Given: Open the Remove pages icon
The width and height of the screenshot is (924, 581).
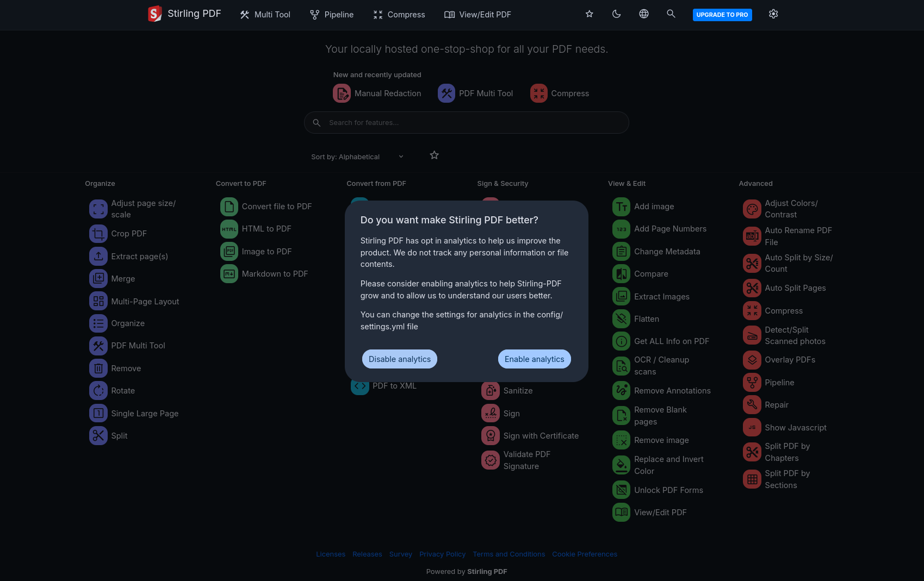Looking at the screenshot, I should [x=98, y=368].
